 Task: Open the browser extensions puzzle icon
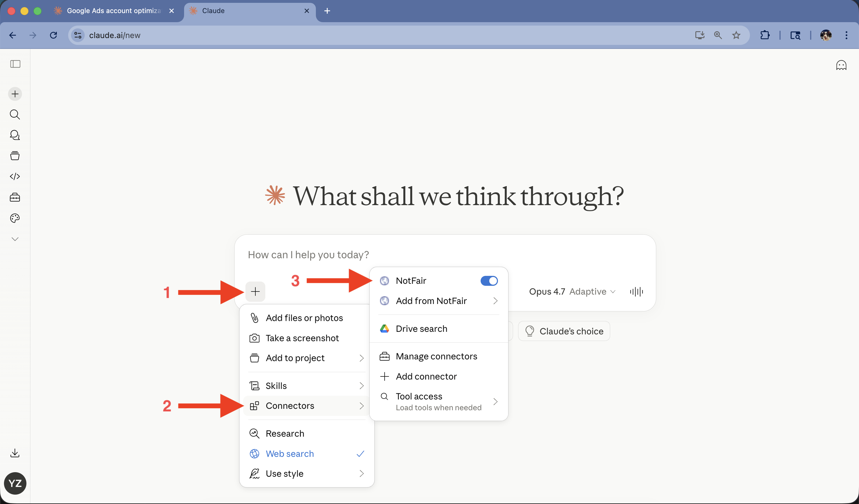pos(765,35)
